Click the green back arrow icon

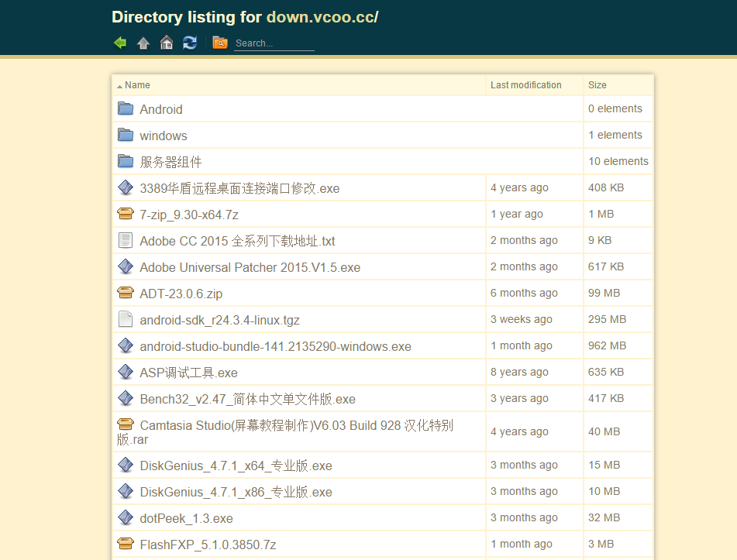pos(120,43)
